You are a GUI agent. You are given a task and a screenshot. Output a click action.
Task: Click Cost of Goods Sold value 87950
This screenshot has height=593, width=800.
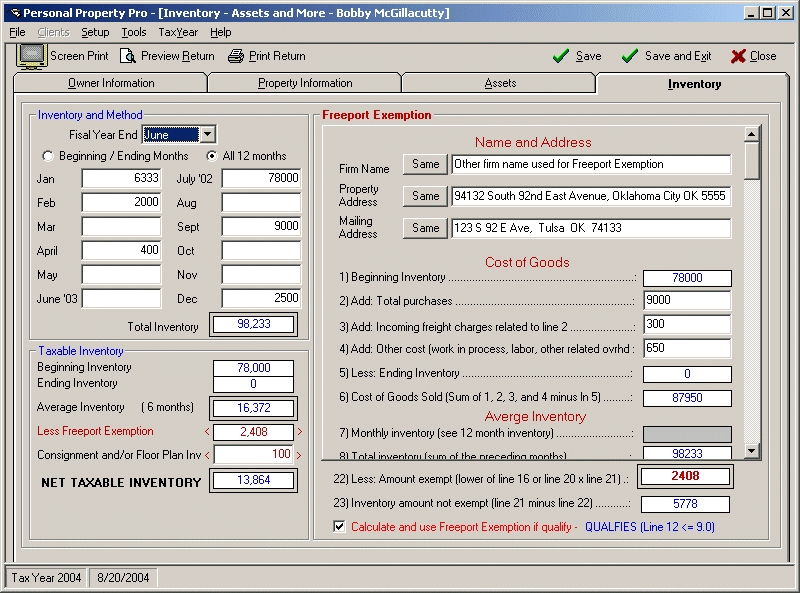tap(687, 398)
